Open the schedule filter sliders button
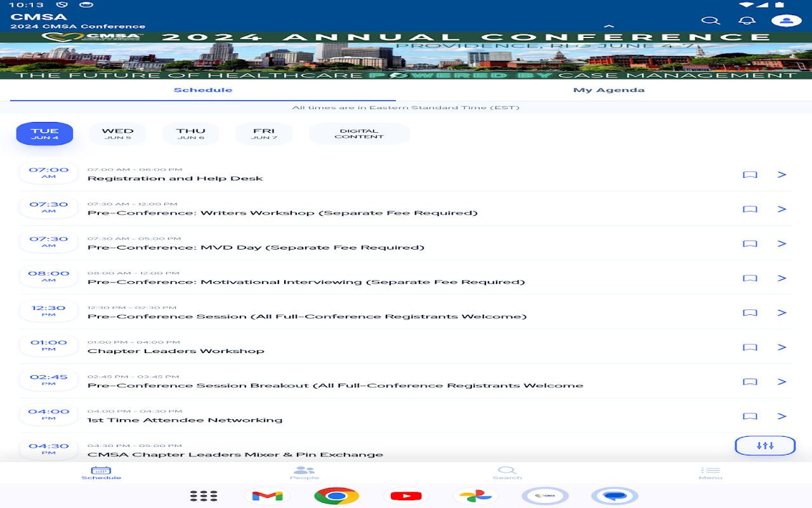Screen dimensions: 812x508 (765, 446)
